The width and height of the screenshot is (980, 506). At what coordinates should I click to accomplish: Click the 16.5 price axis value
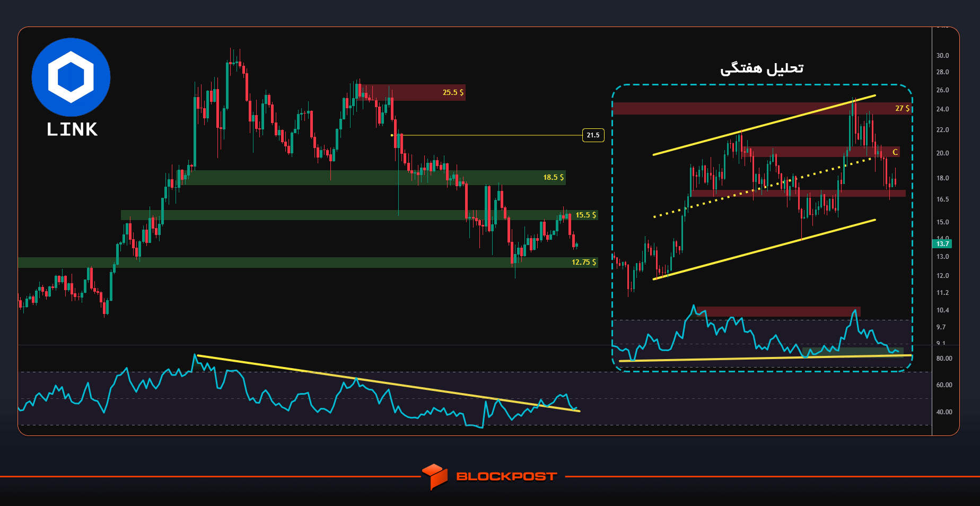click(x=942, y=199)
